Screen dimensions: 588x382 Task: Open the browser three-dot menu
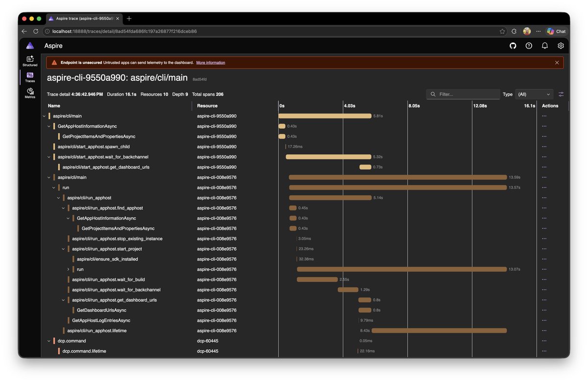(539, 31)
